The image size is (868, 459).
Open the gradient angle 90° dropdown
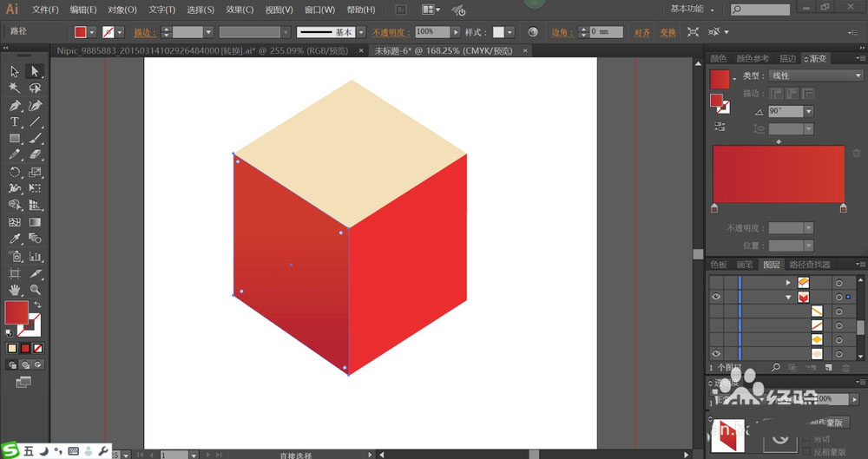809,111
